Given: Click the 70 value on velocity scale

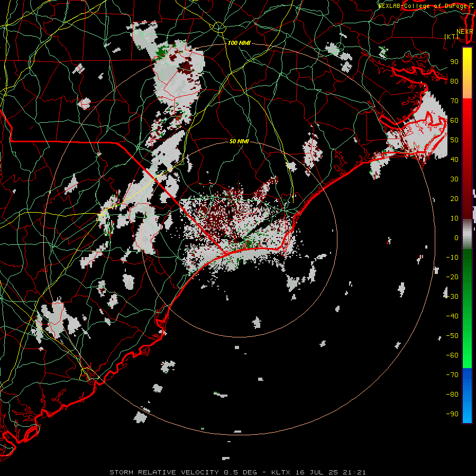Looking at the screenshot, I should [x=454, y=101].
